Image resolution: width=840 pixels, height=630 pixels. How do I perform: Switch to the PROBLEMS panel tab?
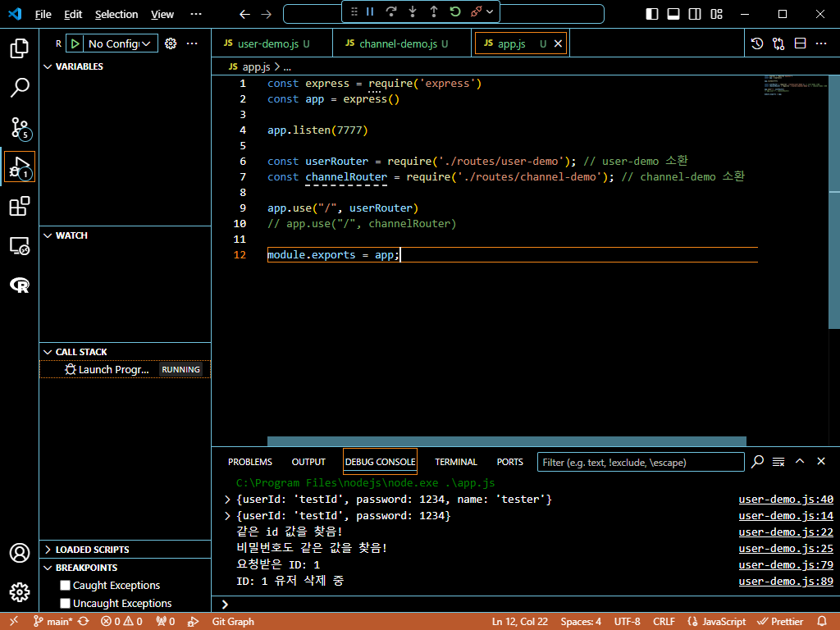(249, 462)
